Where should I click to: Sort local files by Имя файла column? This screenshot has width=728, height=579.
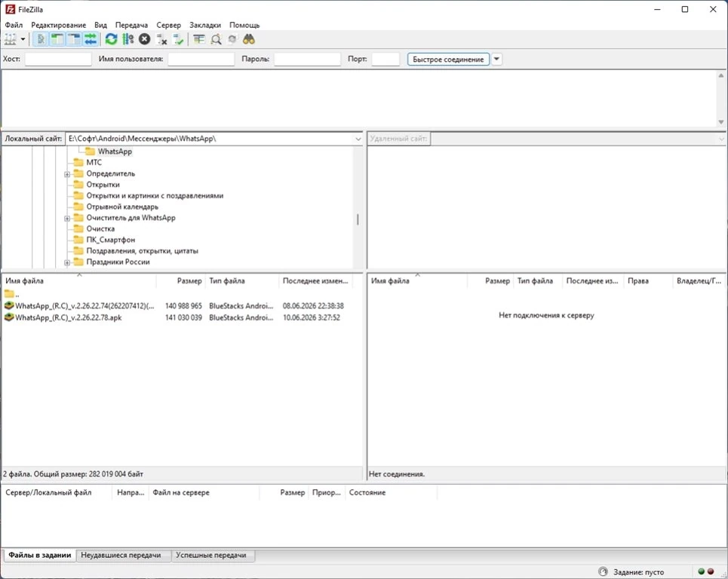(x=79, y=280)
